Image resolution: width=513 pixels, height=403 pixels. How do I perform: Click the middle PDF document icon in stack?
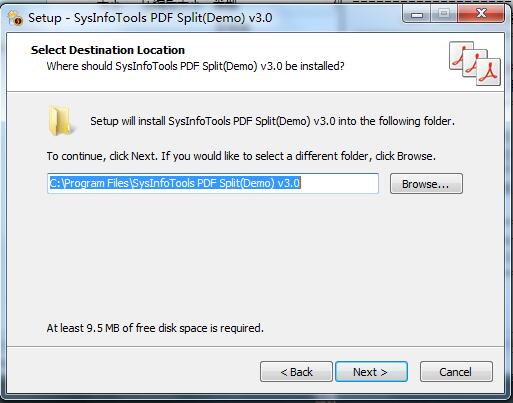point(473,62)
